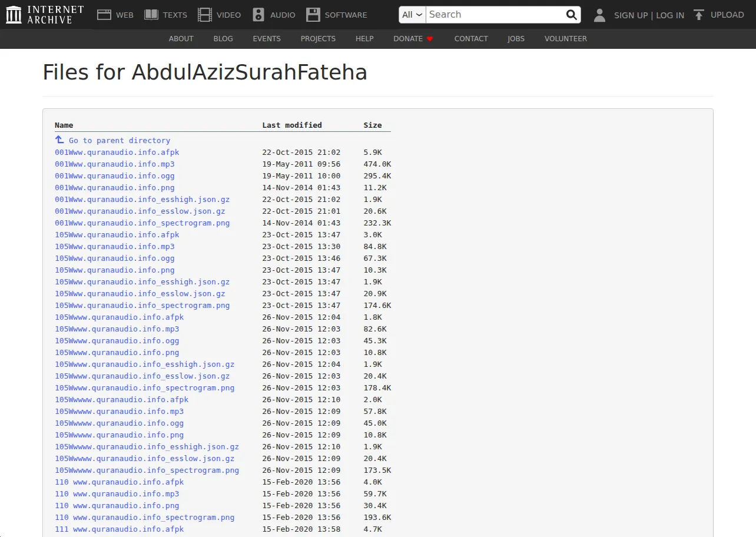Viewport: 756px width, 537px height.
Task: Open 001Www.quranaudio.info_spectrogram.png file
Action: [142, 223]
